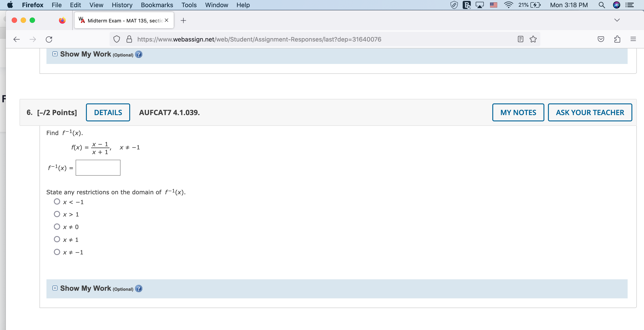Save page to Pocket
The width and height of the screenshot is (644, 330).
coord(601,39)
